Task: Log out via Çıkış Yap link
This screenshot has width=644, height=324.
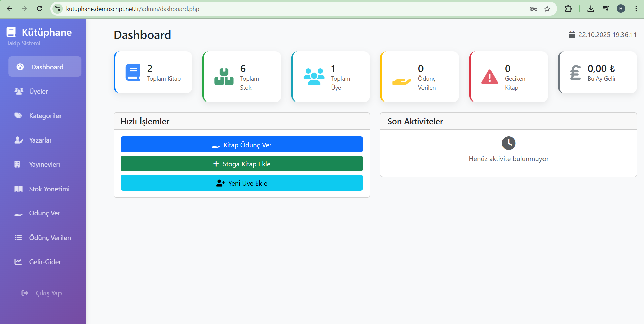Action: (x=48, y=293)
